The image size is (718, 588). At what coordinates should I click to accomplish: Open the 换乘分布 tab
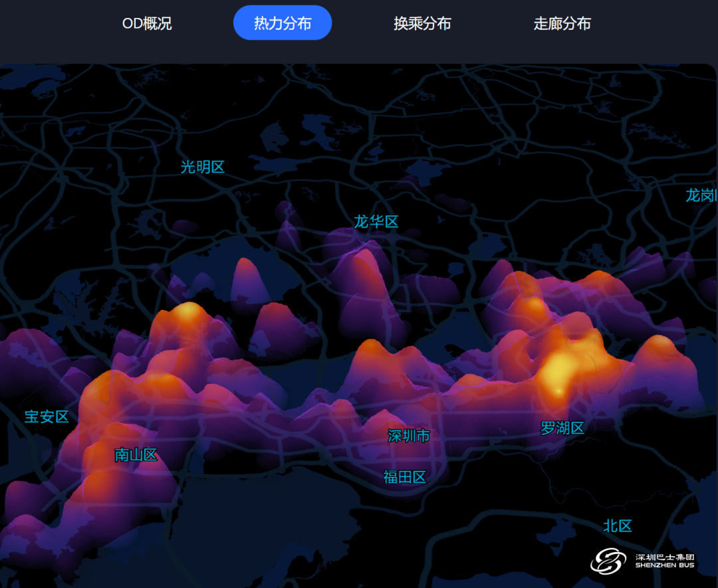[x=422, y=23]
